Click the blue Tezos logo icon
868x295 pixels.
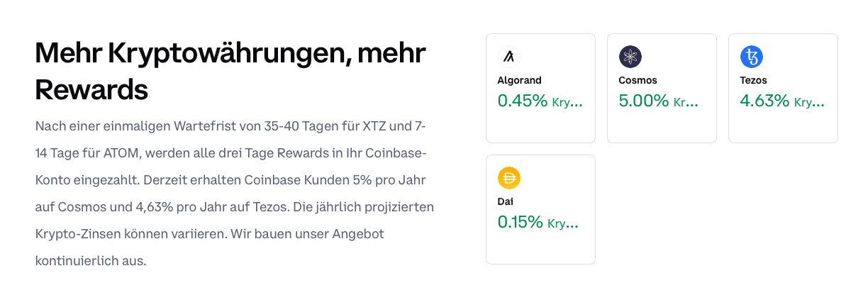pos(752,57)
